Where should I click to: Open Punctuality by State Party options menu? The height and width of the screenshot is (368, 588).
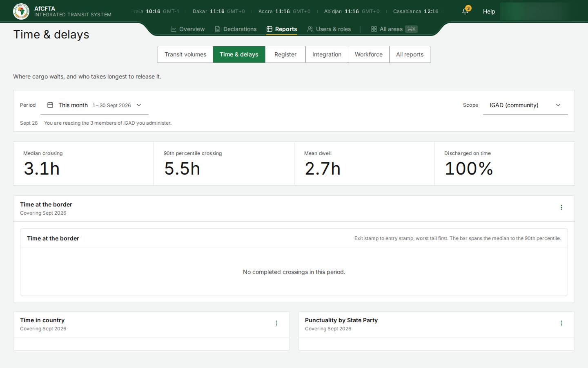561,323
